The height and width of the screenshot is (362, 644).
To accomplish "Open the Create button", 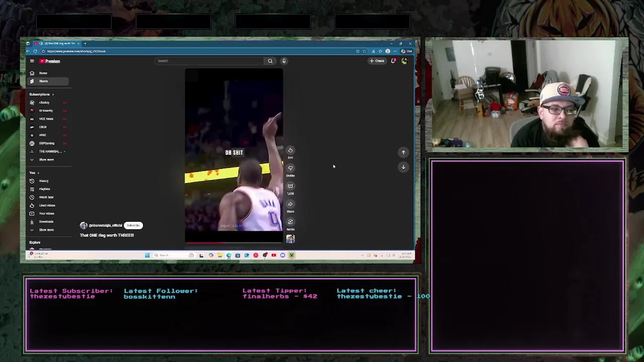I will coord(377,61).
